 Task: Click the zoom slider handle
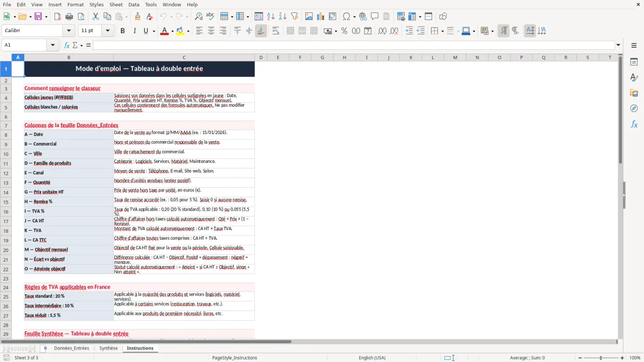[601, 358]
